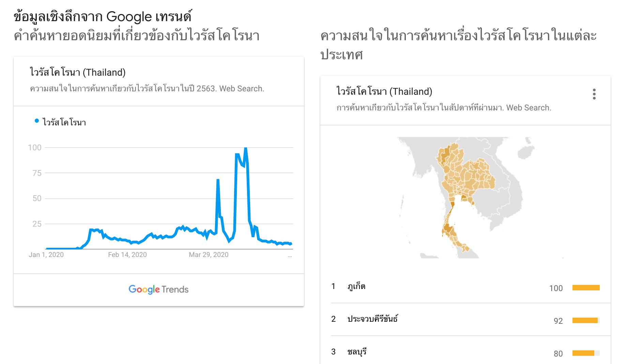Click the Feb 14, 2020 axis label

(127, 255)
